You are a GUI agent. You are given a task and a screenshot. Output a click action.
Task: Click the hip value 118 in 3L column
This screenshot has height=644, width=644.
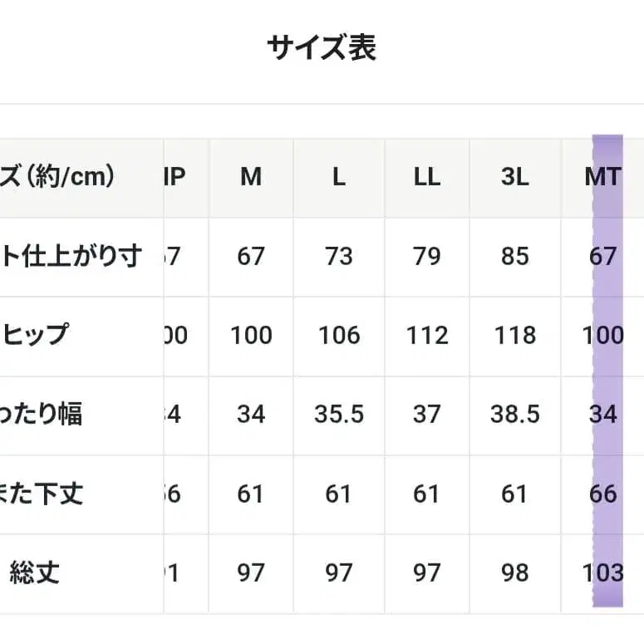pyautogui.click(x=514, y=335)
